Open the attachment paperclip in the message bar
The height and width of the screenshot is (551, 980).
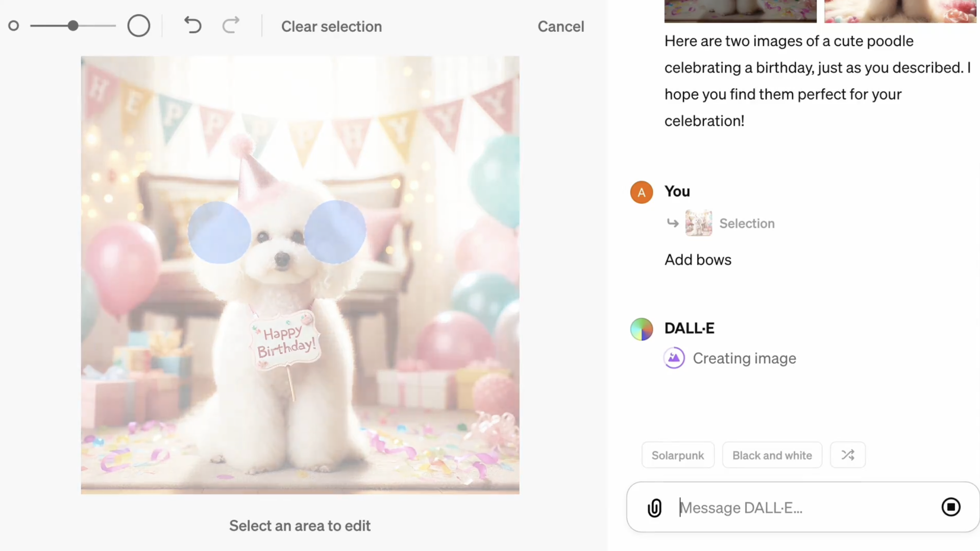654,508
